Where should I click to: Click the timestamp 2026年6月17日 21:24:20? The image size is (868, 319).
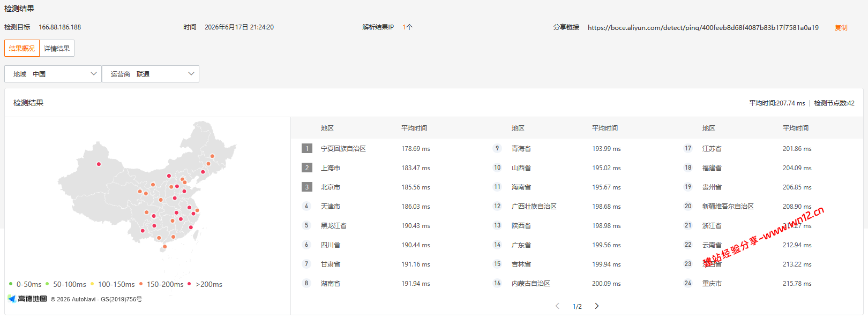[x=239, y=27]
